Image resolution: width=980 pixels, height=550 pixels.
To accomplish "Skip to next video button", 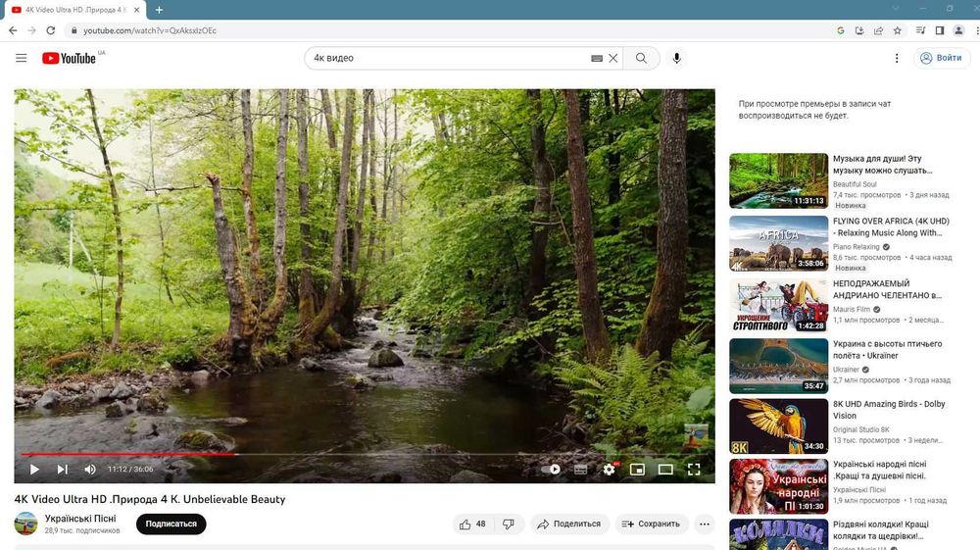I will tap(63, 469).
